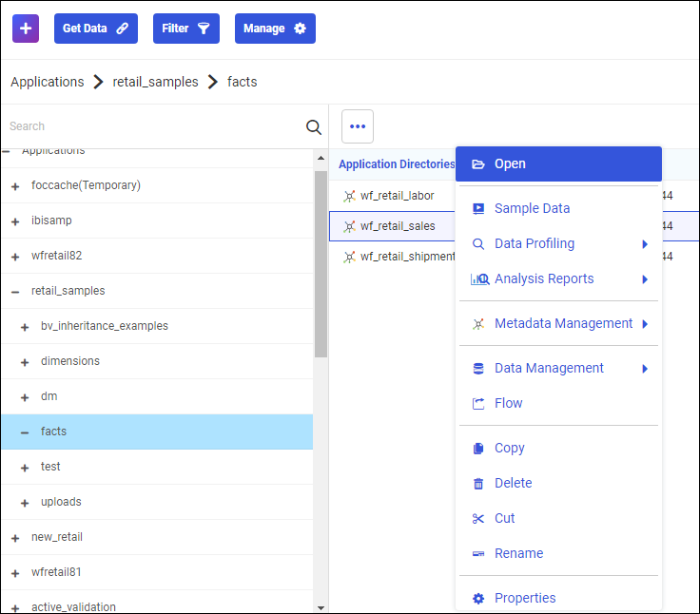The width and height of the screenshot is (700, 614).
Task: Choose Rename from the context menu
Action: [x=518, y=554]
